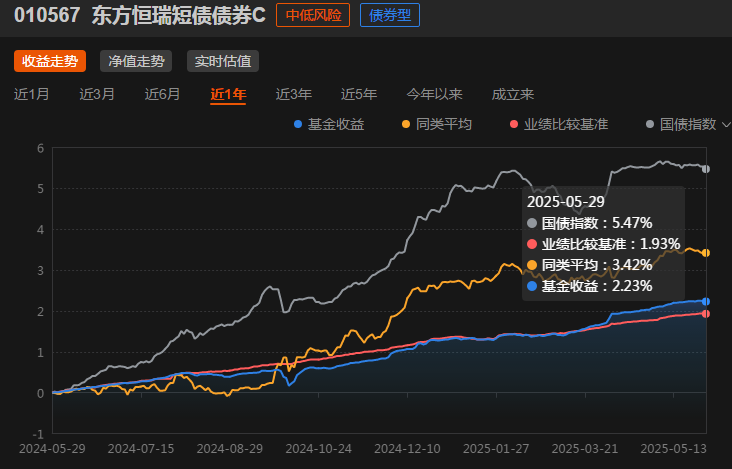Toggle 国债指数 series in legend
Viewport: 732px width, 469px height.
[x=681, y=124]
